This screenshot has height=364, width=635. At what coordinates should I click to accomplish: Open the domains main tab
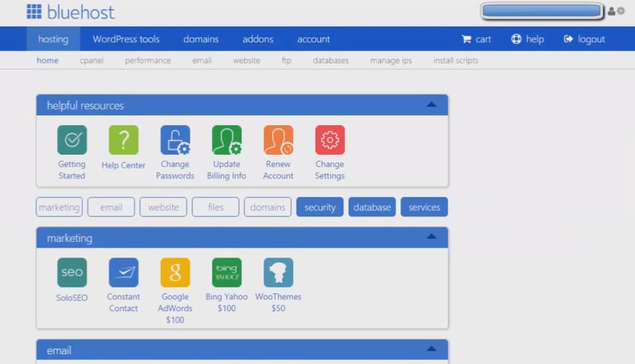coord(201,39)
